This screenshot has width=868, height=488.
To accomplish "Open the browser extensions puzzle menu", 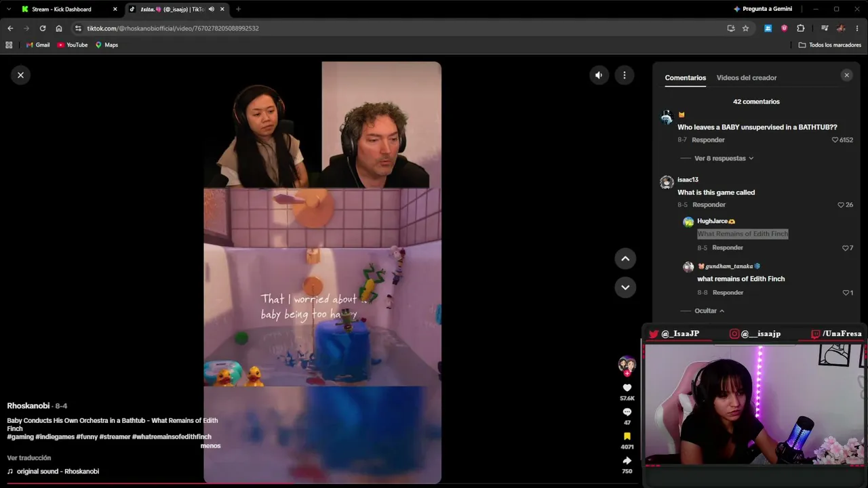I will [x=801, y=28].
